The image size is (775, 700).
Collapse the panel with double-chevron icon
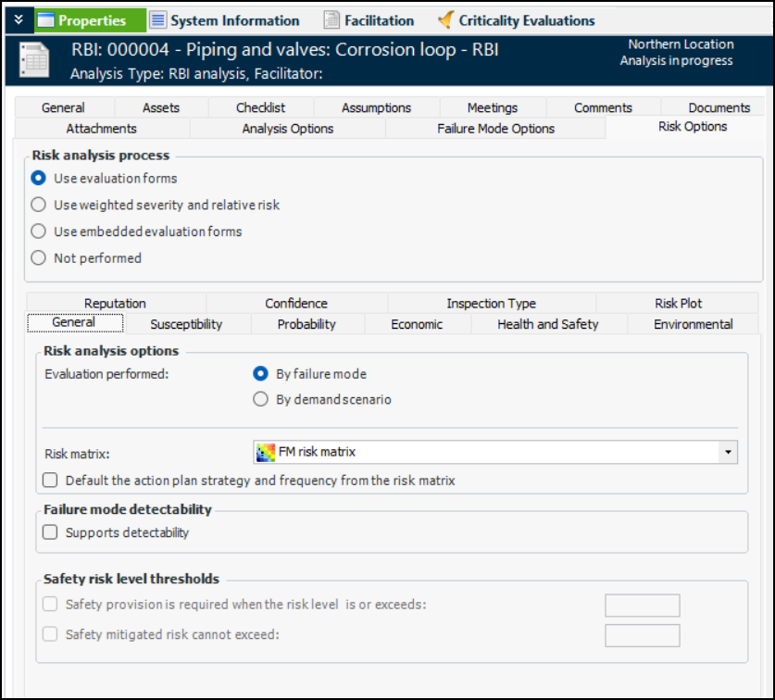click(18, 19)
